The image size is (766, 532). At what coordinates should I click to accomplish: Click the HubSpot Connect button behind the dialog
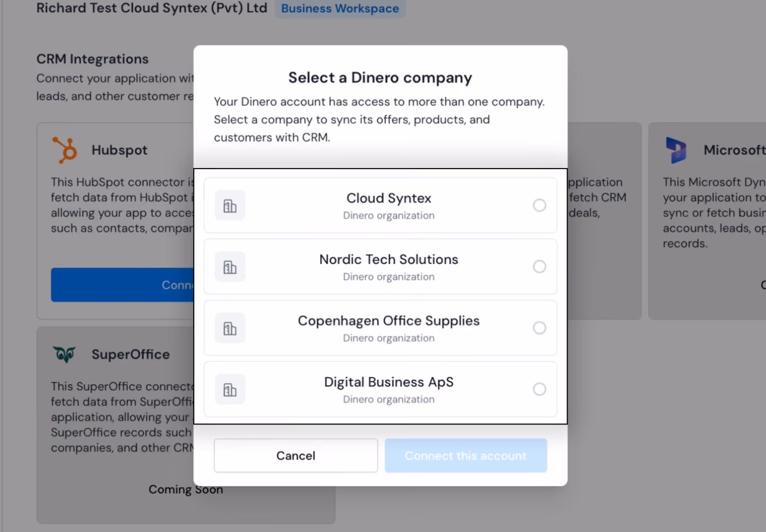pos(123,285)
